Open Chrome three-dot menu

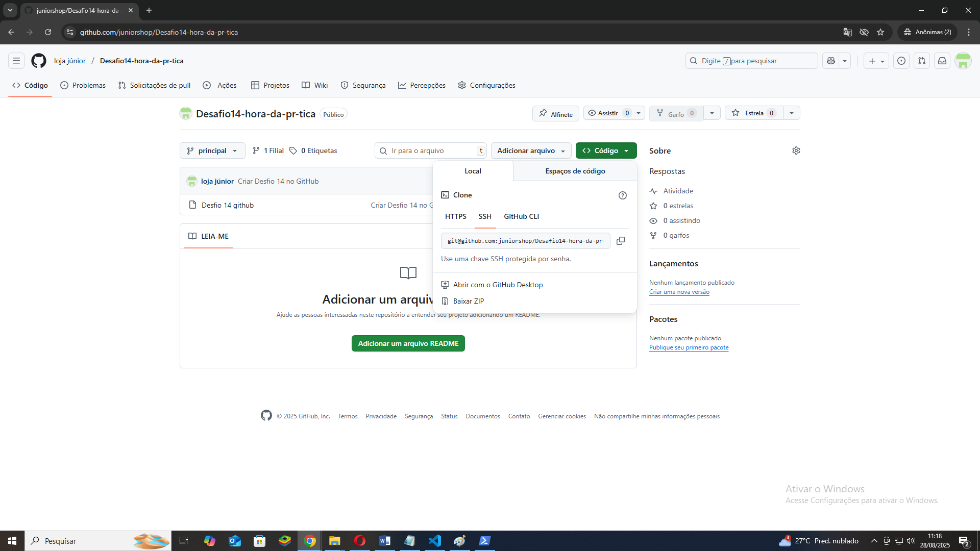[969, 32]
